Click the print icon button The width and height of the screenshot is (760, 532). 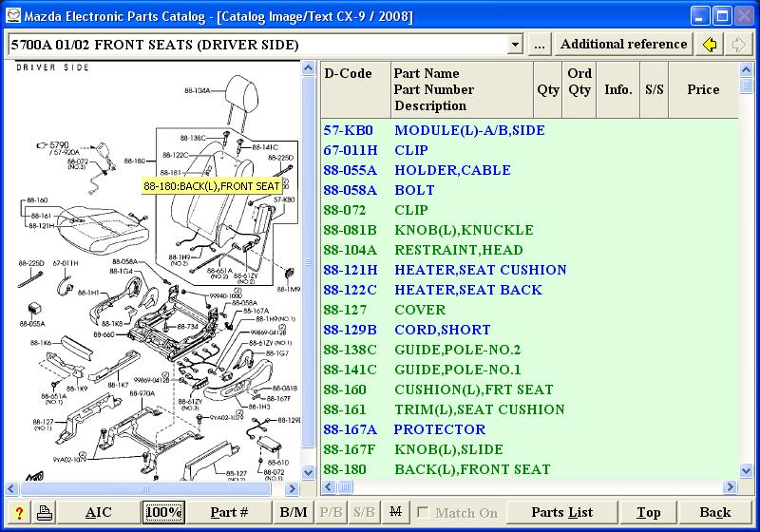(x=45, y=512)
